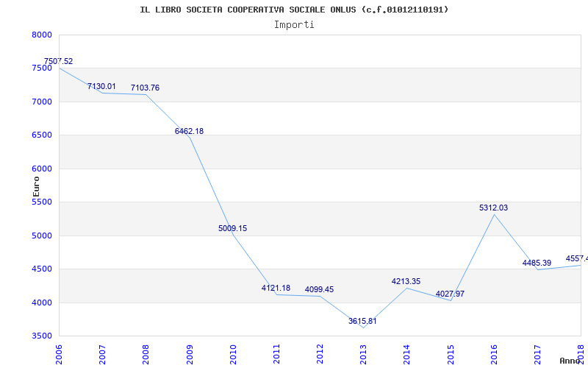Click the 2012 x-axis label
The height and width of the screenshot is (368, 588).
tap(320, 355)
